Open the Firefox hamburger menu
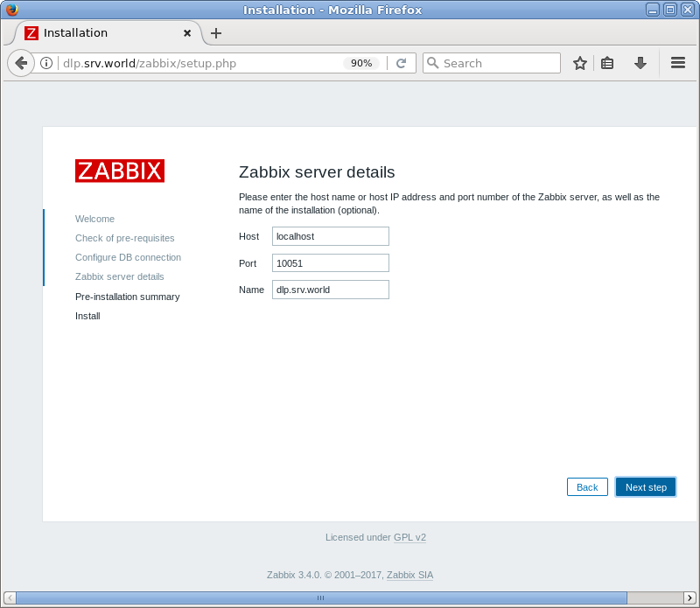Screen dimensions: 700x608 pos(677,63)
